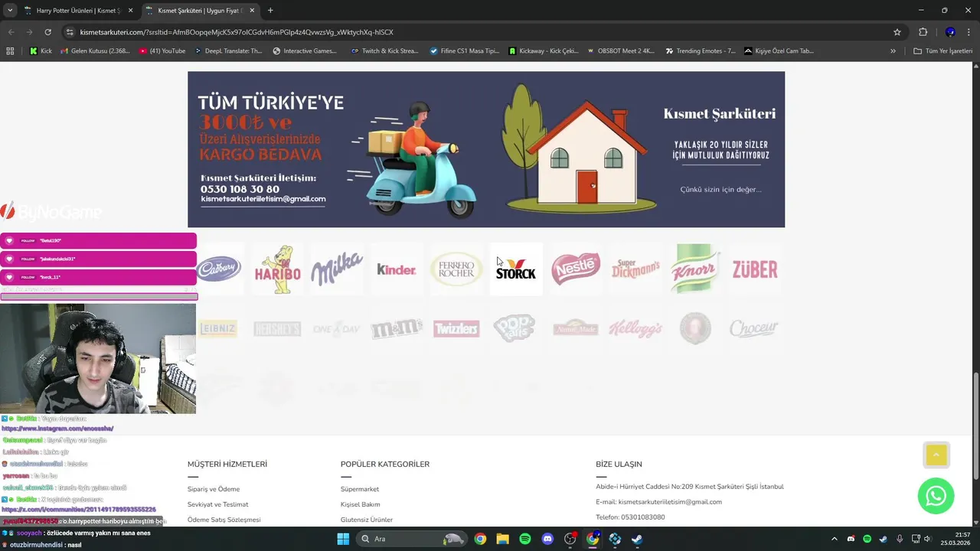
Task: Open Discord from the taskbar
Action: (547, 539)
